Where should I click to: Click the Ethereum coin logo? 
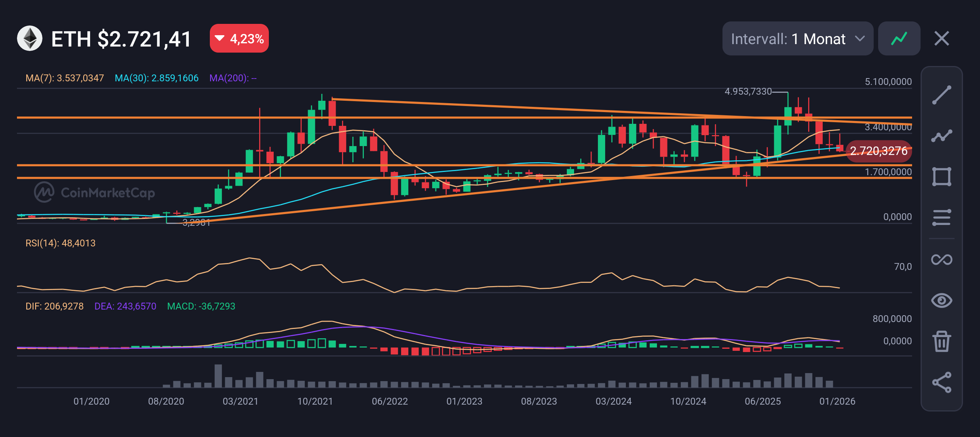[x=29, y=38]
